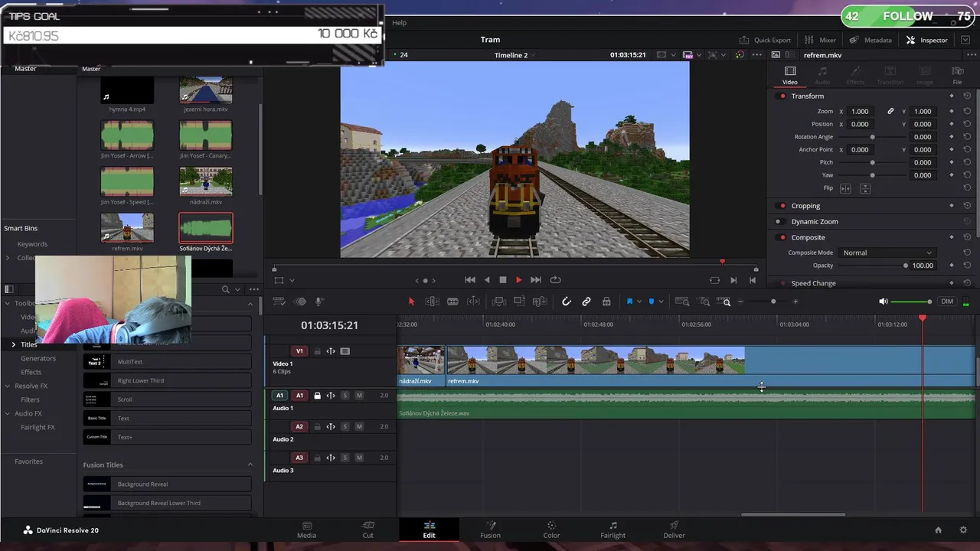Open the flag color dropdown arrow
The height and width of the screenshot is (551, 980).
click(x=639, y=302)
